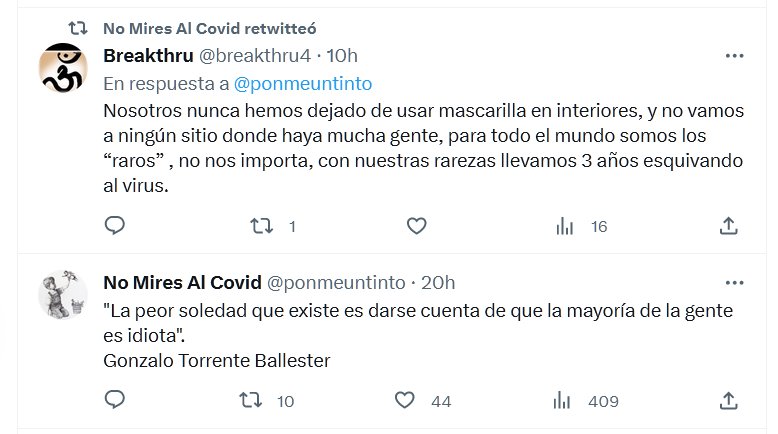Open No Mires Al Covid profile name
778x434 pixels.
pyautogui.click(x=182, y=283)
